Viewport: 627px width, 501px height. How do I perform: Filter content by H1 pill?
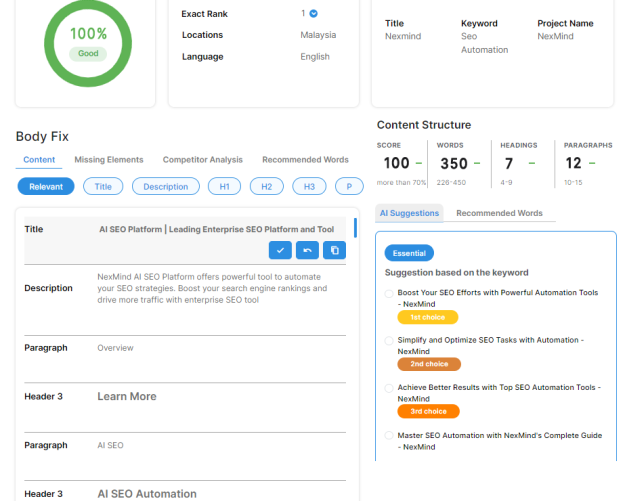224,187
